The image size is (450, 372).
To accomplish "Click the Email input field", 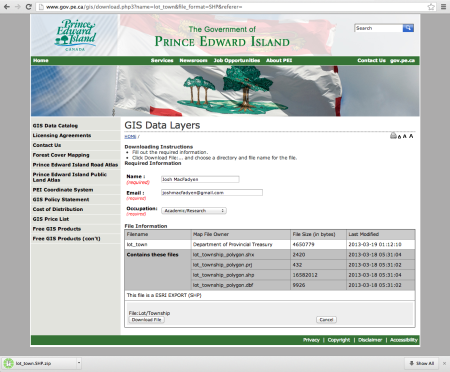I will click(x=212, y=193).
